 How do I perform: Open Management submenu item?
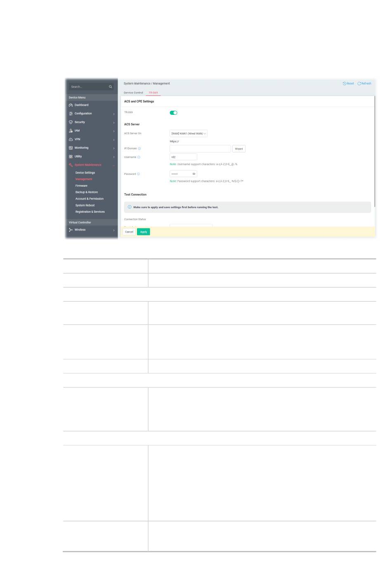(84, 179)
